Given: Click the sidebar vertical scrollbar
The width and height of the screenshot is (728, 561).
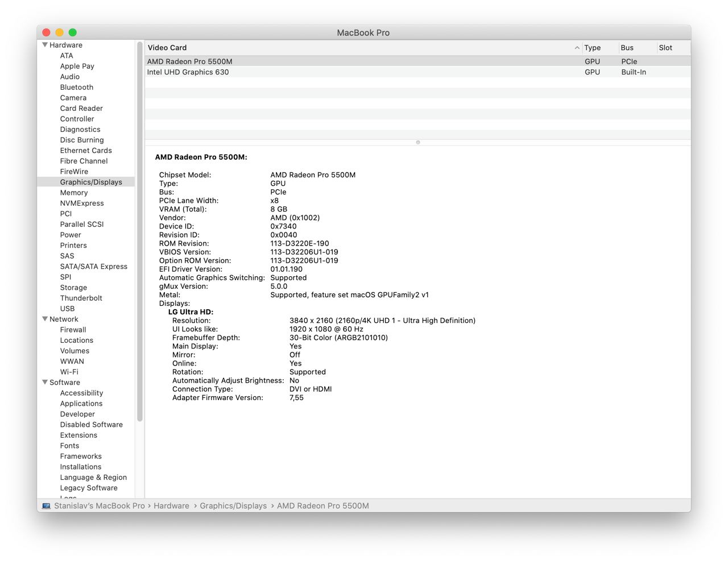Looking at the screenshot, I should 140,231.
